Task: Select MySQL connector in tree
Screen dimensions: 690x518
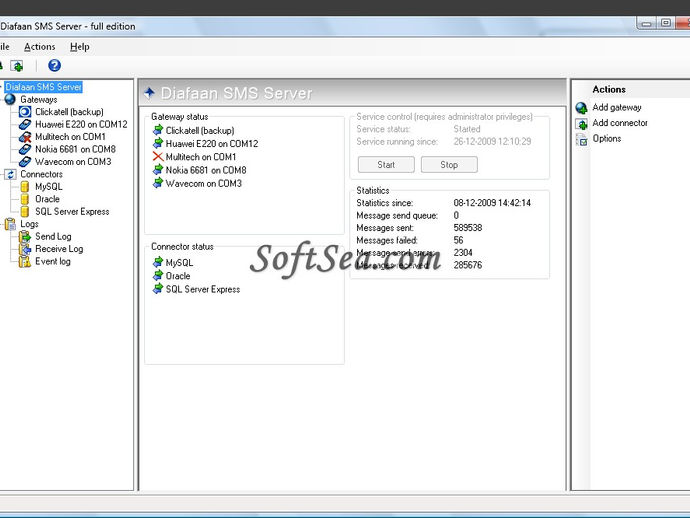Action: pos(49,187)
